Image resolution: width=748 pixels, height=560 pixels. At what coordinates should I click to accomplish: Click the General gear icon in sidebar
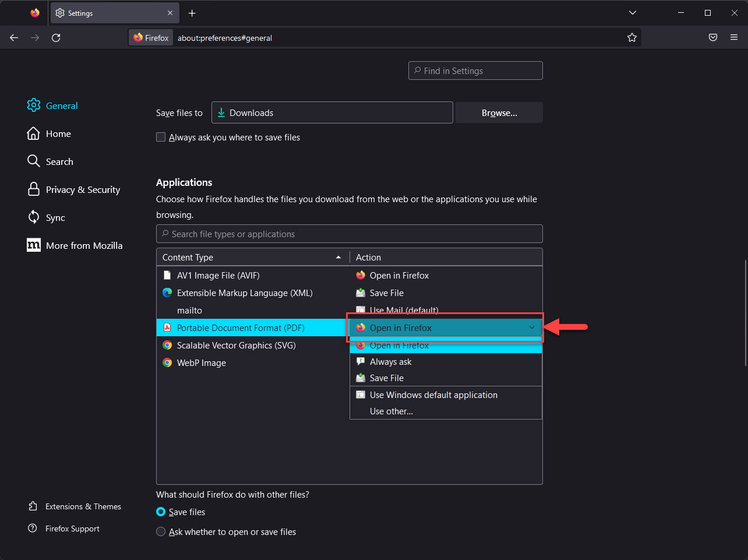coord(34,105)
